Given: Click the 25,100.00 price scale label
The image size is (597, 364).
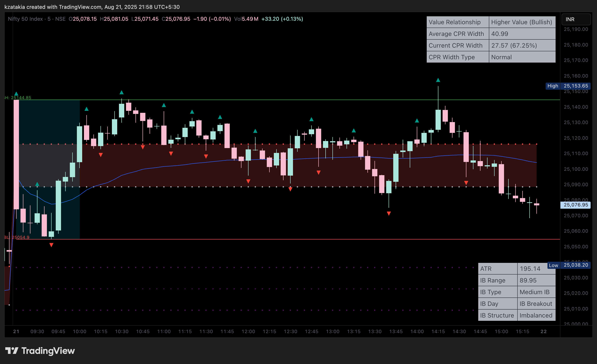Looking at the screenshot, I should pos(576,169).
